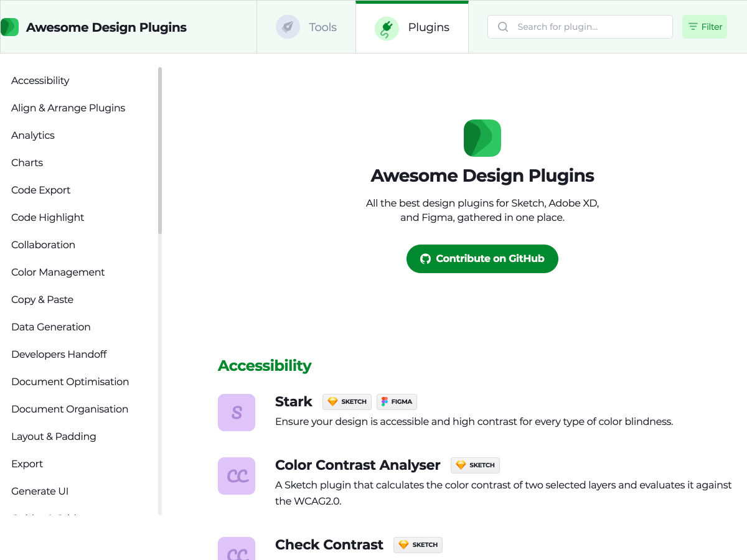747x560 pixels.
Task: Go to Document Organisation category
Action: pyautogui.click(x=70, y=409)
